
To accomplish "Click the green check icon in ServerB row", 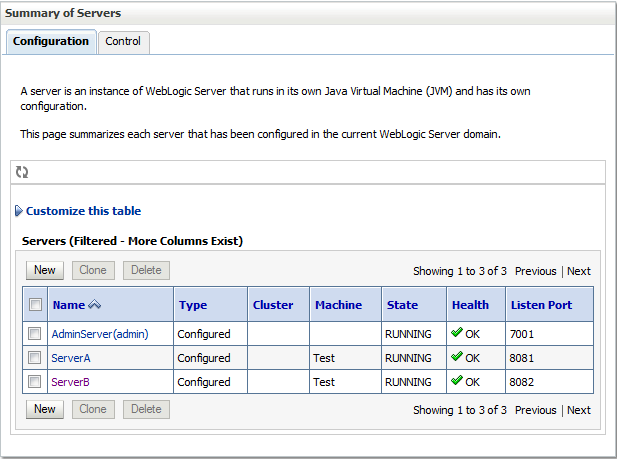I will tap(457, 381).
